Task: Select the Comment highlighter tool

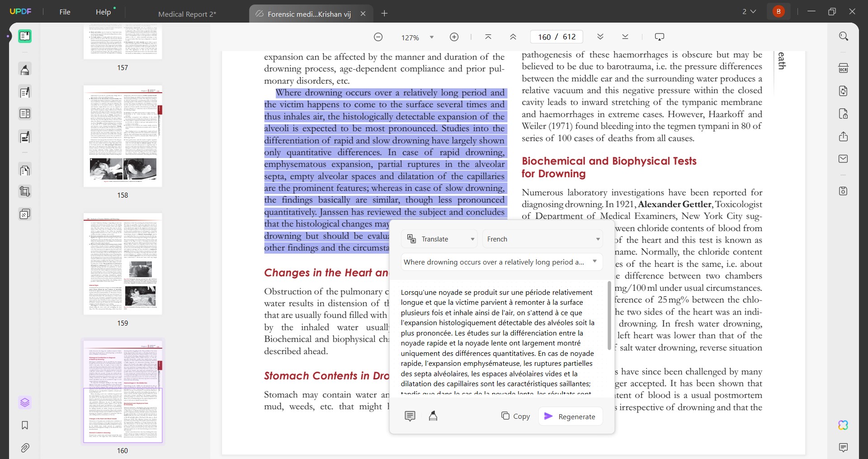Action: click(x=25, y=70)
